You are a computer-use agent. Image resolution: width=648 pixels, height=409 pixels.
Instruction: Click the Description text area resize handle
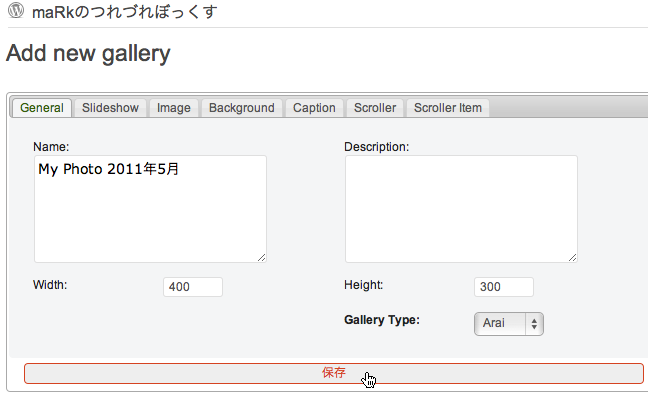point(573,257)
